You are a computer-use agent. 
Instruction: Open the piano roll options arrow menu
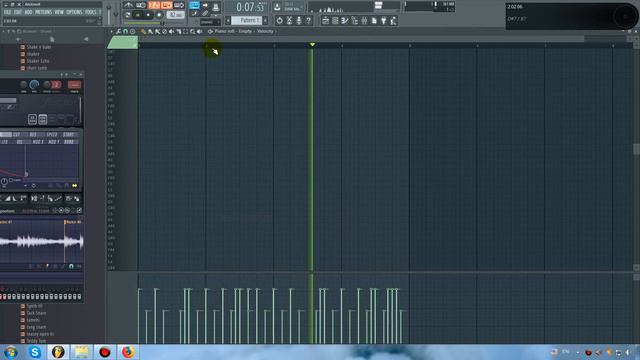[x=111, y=31]
